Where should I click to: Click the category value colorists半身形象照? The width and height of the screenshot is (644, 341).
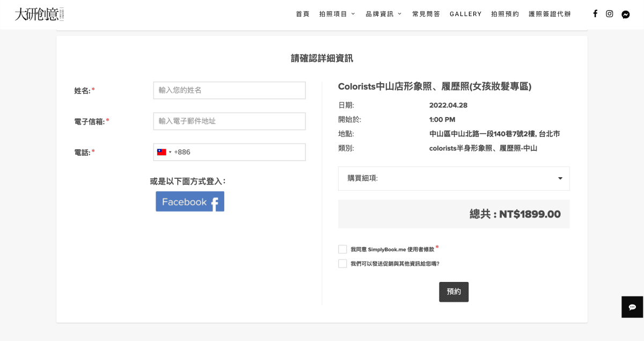click(483, 148)
